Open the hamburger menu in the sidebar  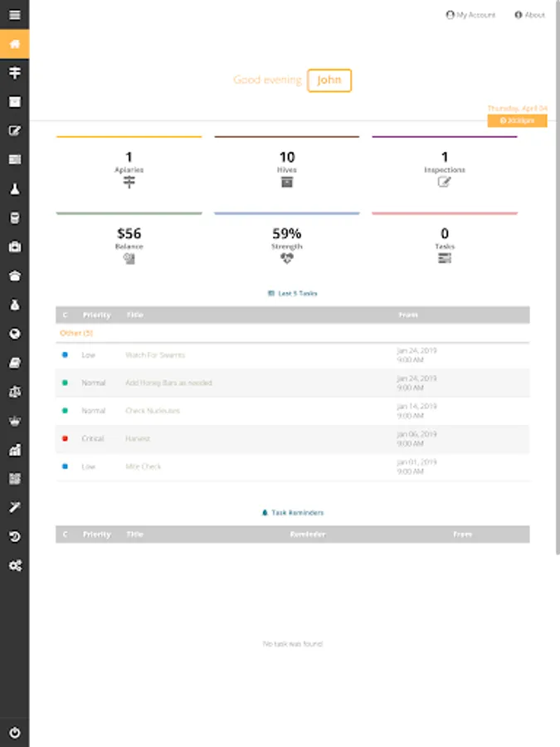(15, 15)
